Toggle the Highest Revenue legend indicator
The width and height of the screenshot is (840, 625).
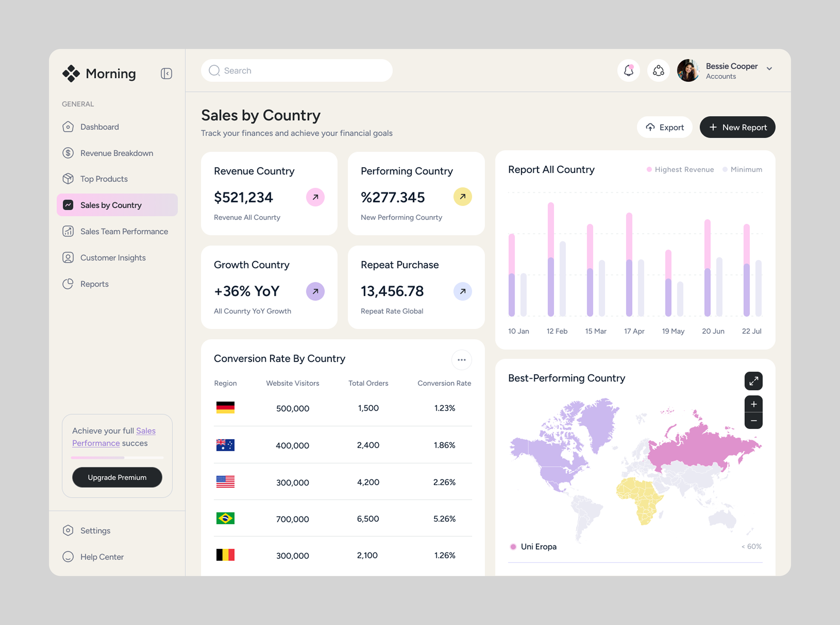pyautogui.click(x=649, y=169)
